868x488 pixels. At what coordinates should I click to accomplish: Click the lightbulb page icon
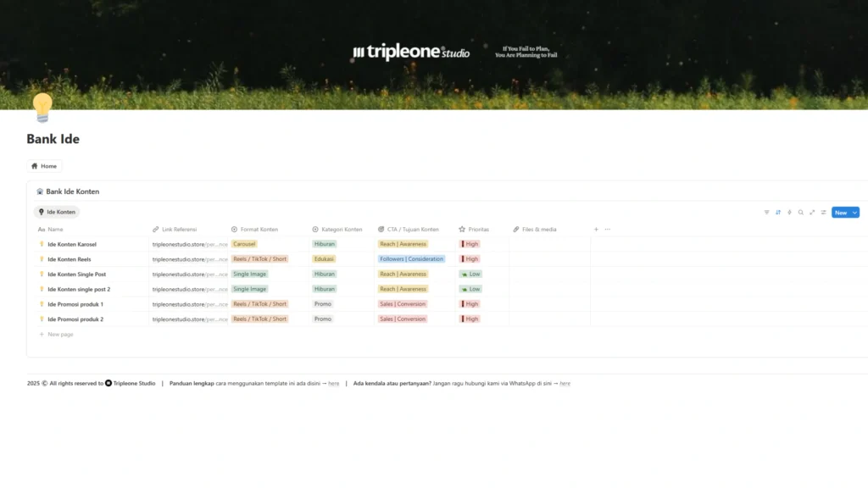pyautogui.click(x=42, y=108)
